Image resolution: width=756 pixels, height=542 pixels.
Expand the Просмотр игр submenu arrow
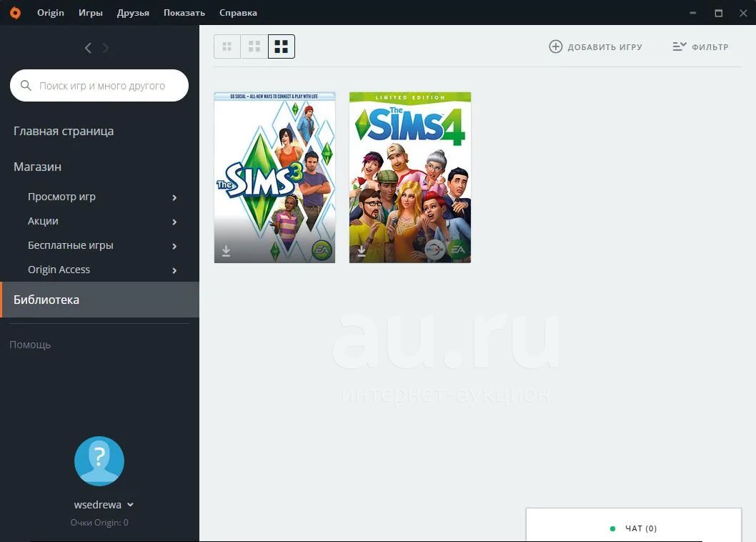pyautogui.click(x=174, y=197)
